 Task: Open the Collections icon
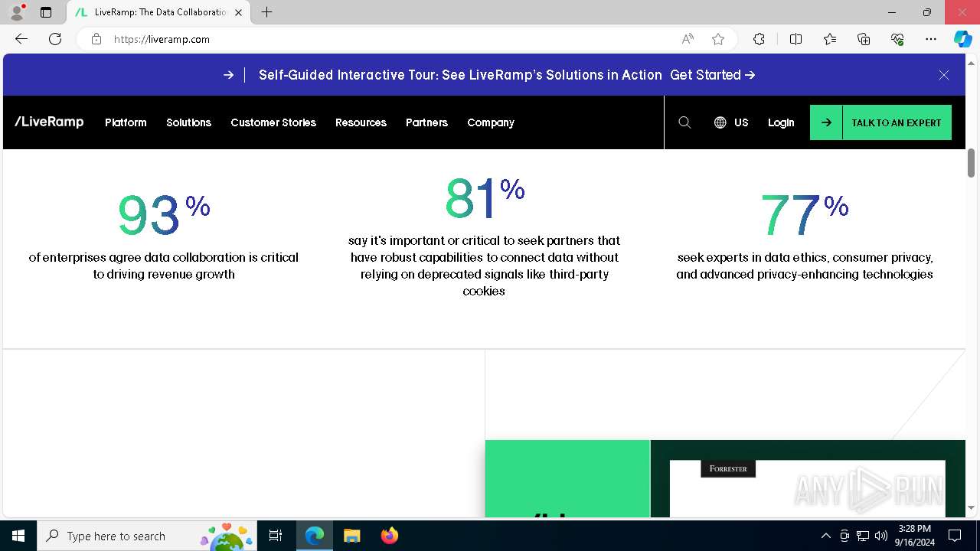864,39
